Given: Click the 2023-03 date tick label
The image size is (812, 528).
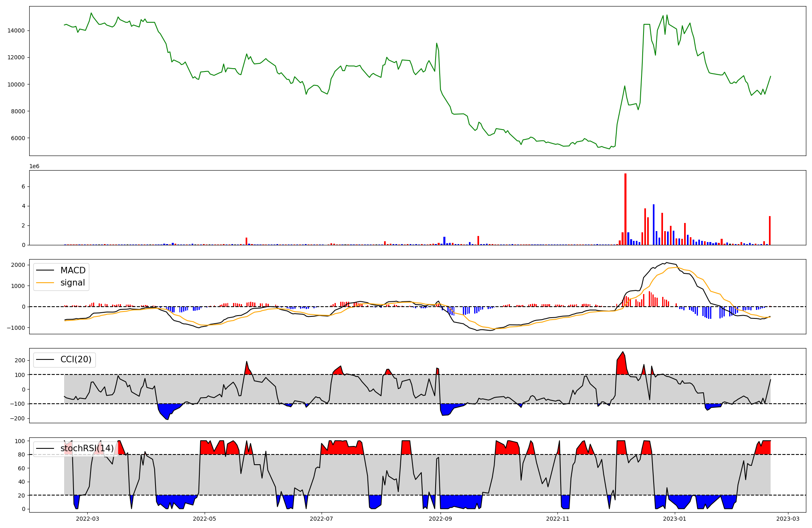Looking at the screenshot, I should (x=788, y=519).
